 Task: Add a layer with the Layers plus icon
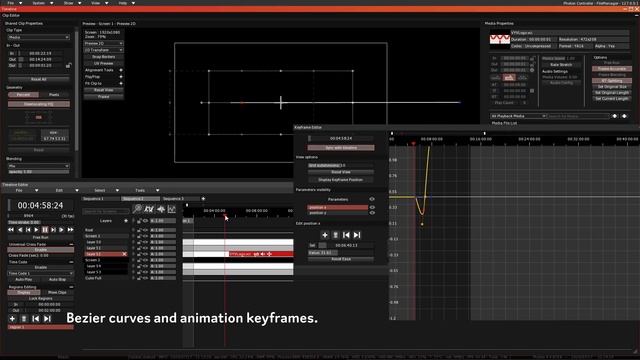(126, 221)
